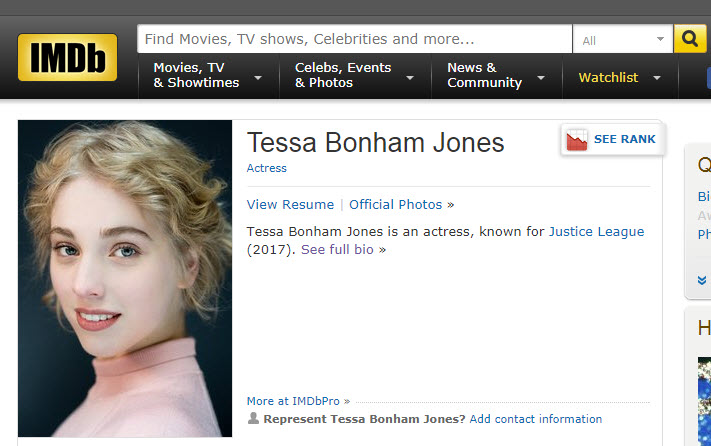Open Tessa Bonham Jones profile photo

125,278
